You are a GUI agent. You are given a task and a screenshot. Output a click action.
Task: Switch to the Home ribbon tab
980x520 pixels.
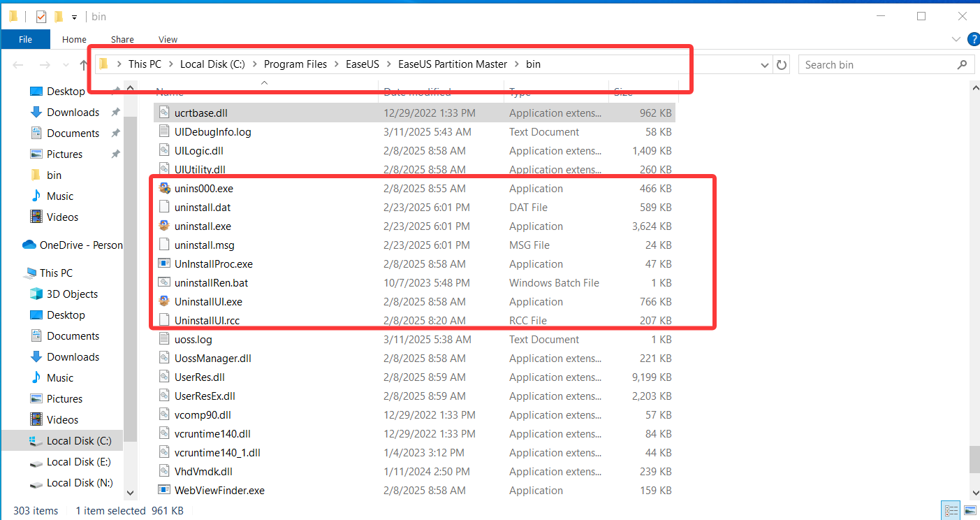tap(74, 39)
